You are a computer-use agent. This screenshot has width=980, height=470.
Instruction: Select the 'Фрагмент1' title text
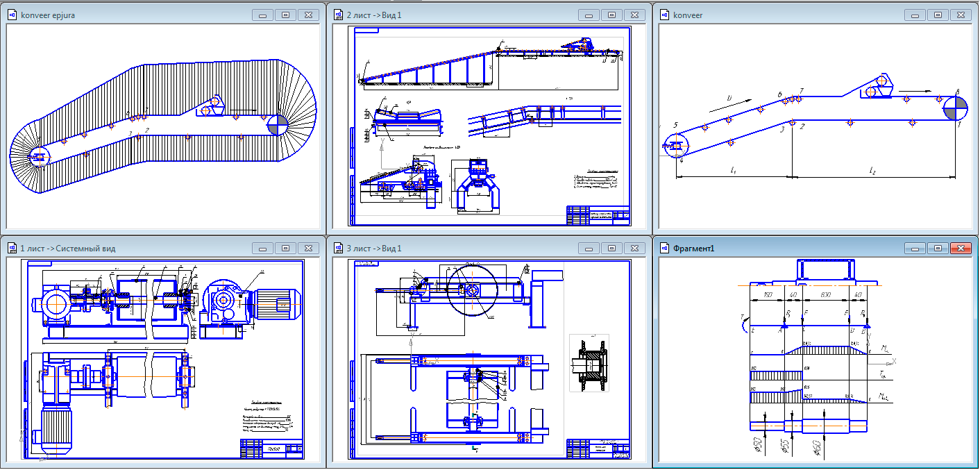click(694, 249)
